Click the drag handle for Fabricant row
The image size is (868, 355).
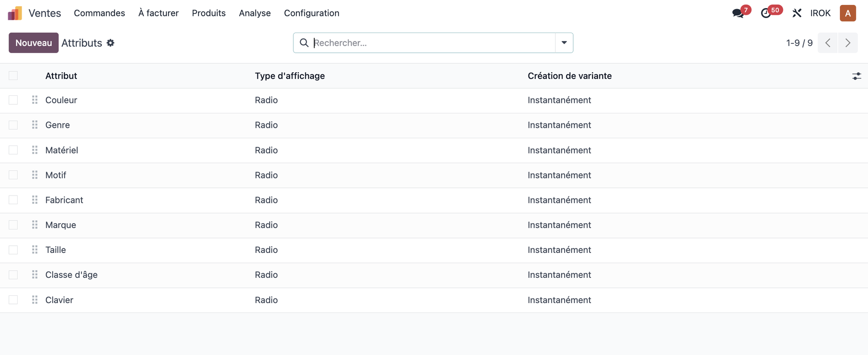point(35,200)
